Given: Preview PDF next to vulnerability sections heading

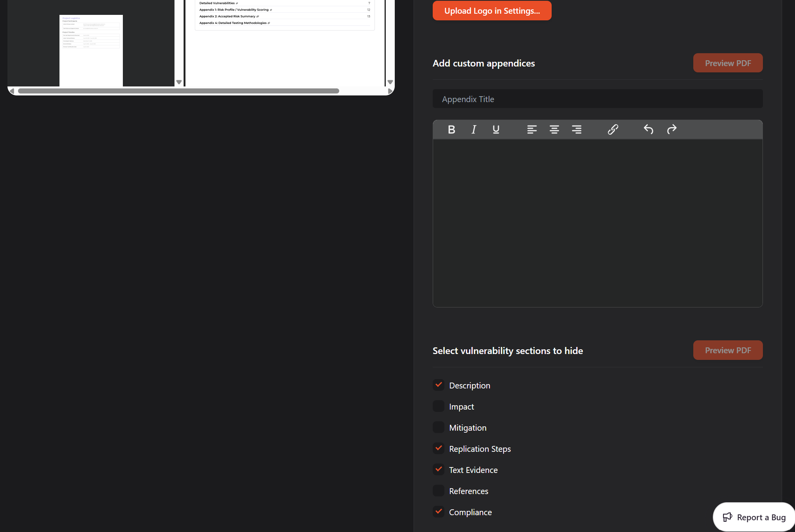Looking at the screenshot, I should click(x=728, y=350).
